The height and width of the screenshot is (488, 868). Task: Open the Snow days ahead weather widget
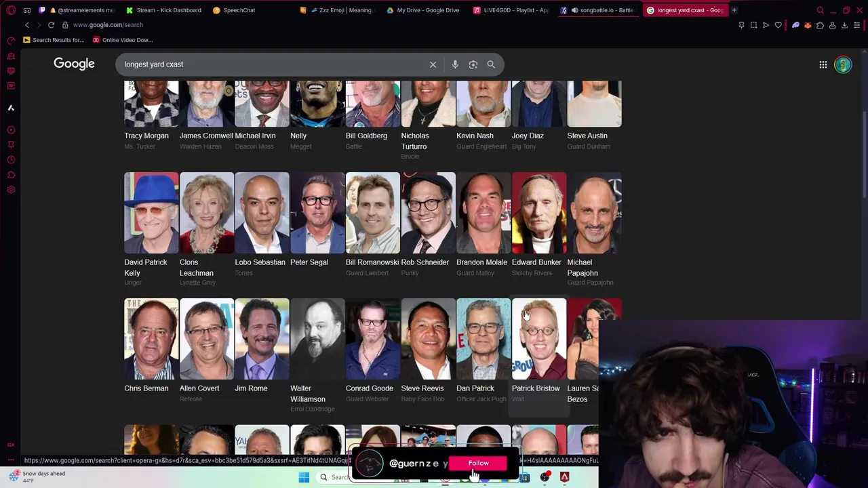(x=38, y=476)
